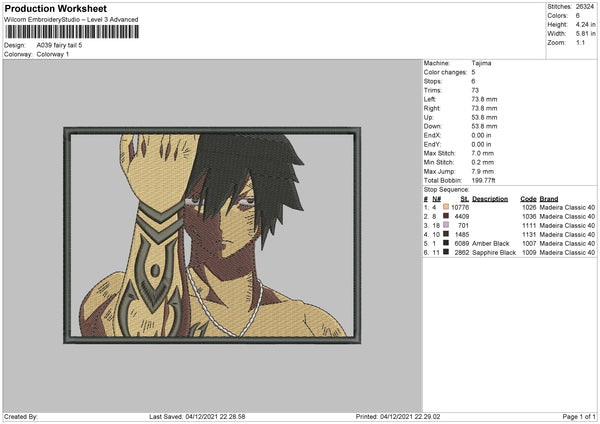The image size is (600, 424).
Task: Click the stitch count '26324'
Action: pos(585,7)
